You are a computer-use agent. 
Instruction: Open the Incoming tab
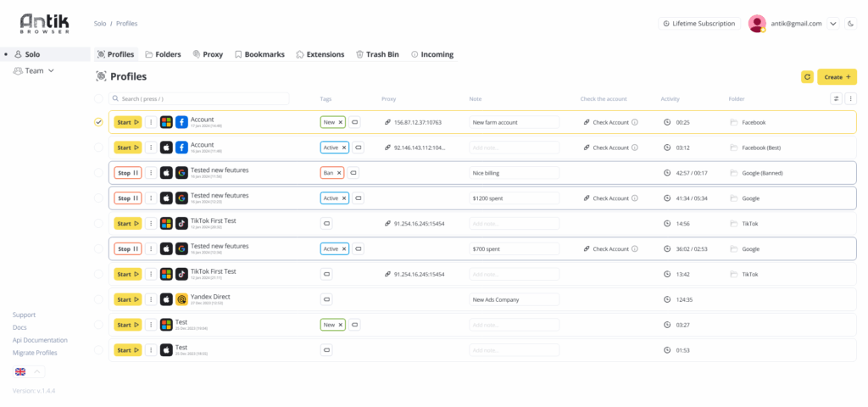click(431, 54)
